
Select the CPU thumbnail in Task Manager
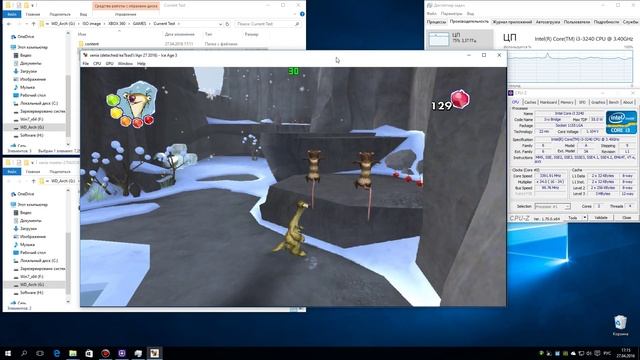(439, 40)
